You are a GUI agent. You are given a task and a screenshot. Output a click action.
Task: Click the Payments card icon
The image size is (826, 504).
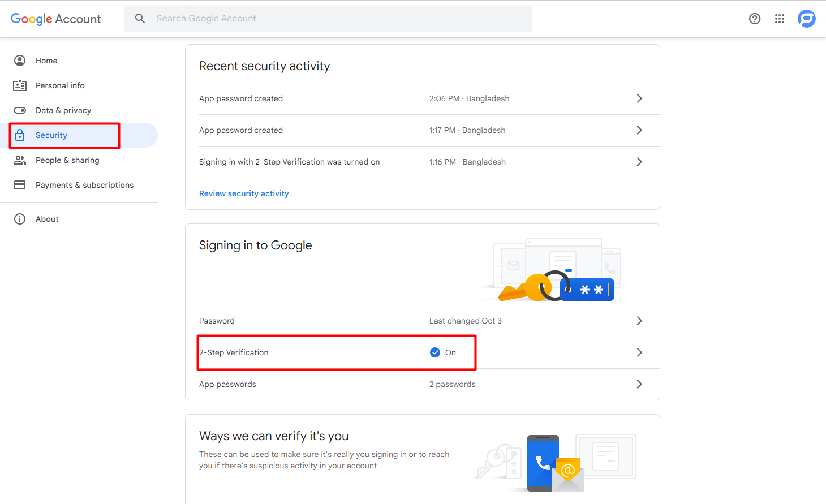click(x=20, y=185)
